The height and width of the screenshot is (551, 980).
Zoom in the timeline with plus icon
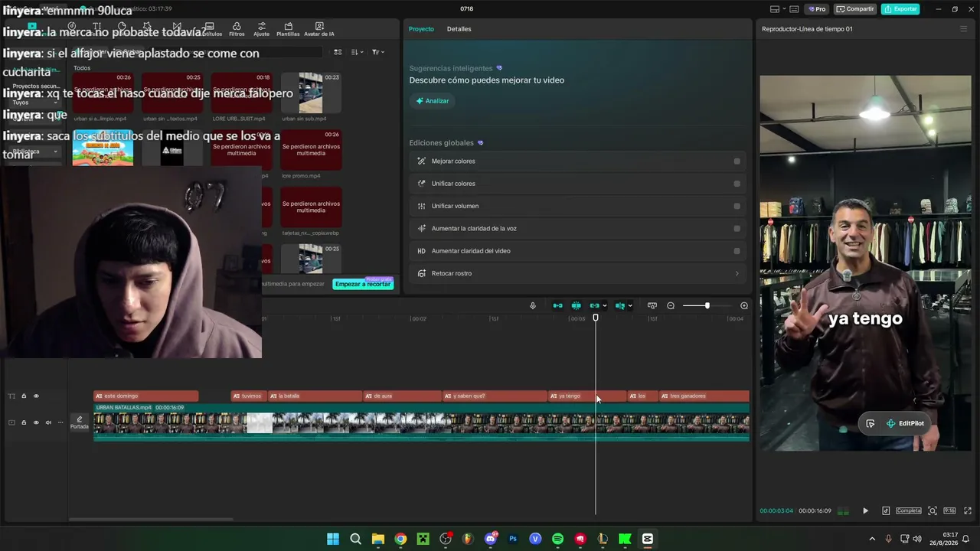point(743,306)
